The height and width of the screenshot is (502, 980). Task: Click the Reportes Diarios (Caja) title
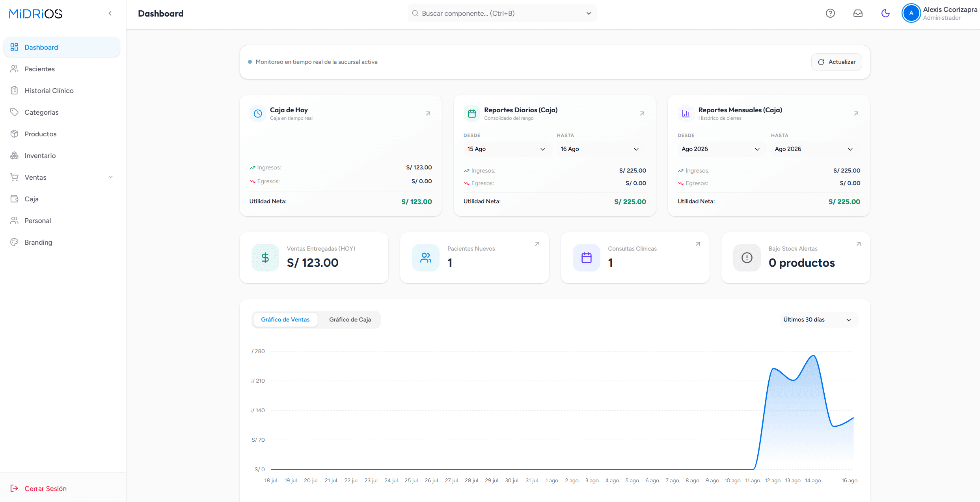521,110
